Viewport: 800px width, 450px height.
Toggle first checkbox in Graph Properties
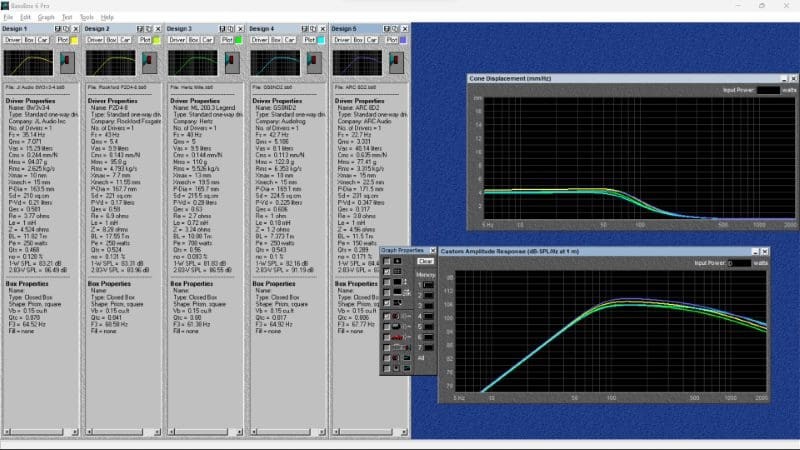pos(387,261)
